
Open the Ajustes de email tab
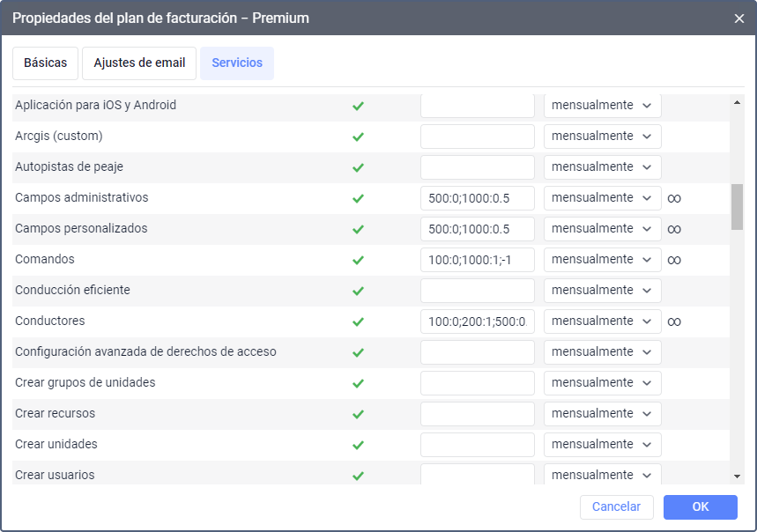click(x=139, y=63)
